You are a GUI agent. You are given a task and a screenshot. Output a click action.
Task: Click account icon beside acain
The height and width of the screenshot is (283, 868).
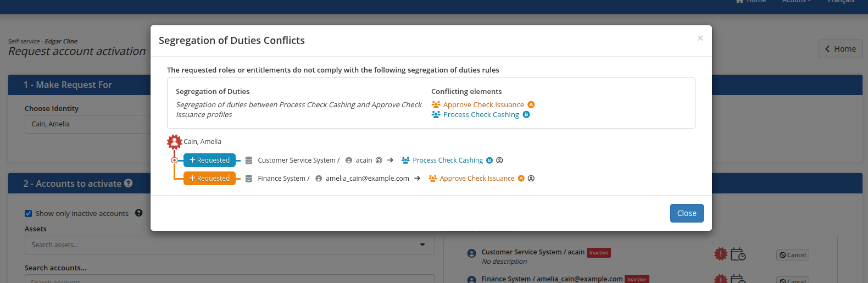click(x=349, y=160)
